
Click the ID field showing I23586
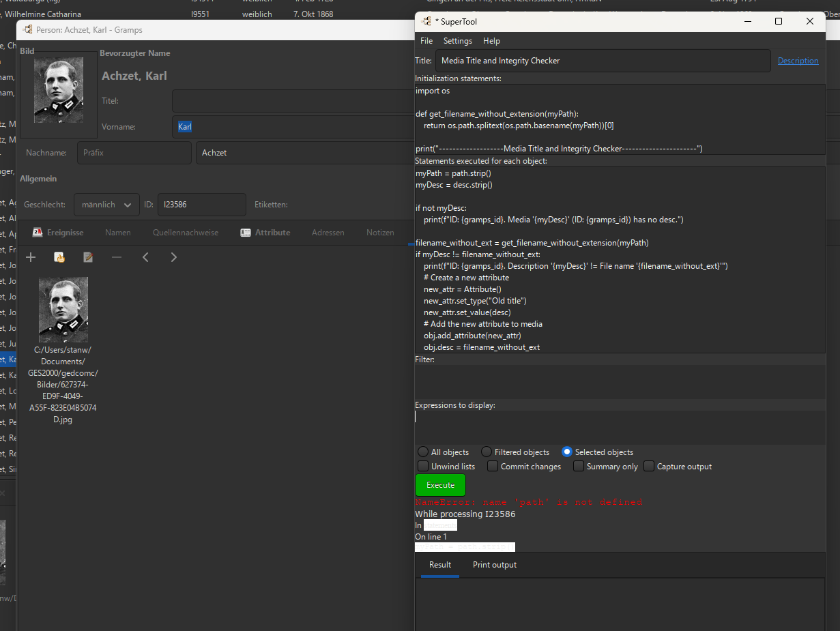click(x=202, y=205)
